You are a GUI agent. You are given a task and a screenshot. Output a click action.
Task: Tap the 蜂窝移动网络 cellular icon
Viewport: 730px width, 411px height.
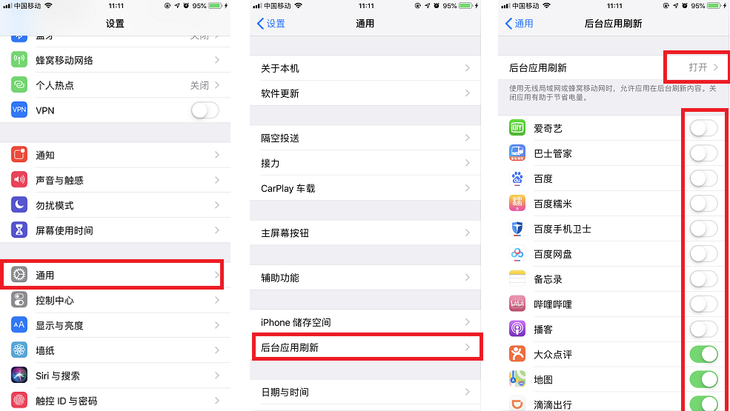point(19,60)
